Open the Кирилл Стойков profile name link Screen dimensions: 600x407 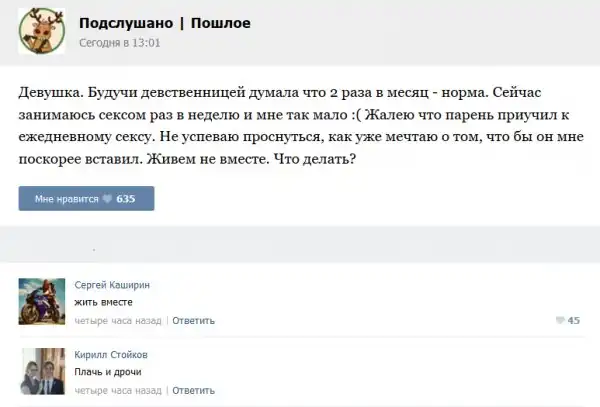click(x=113, y=354)
